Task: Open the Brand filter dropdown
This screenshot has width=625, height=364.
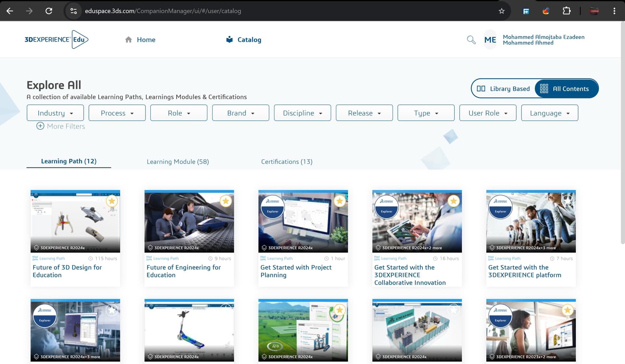Action: click(x=241, y=113)
